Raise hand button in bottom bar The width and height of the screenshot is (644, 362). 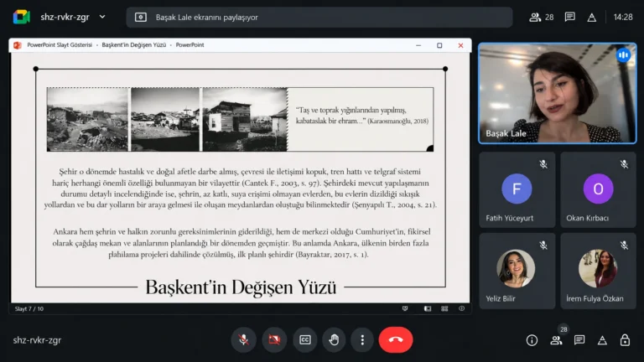[x=334, y=340]
